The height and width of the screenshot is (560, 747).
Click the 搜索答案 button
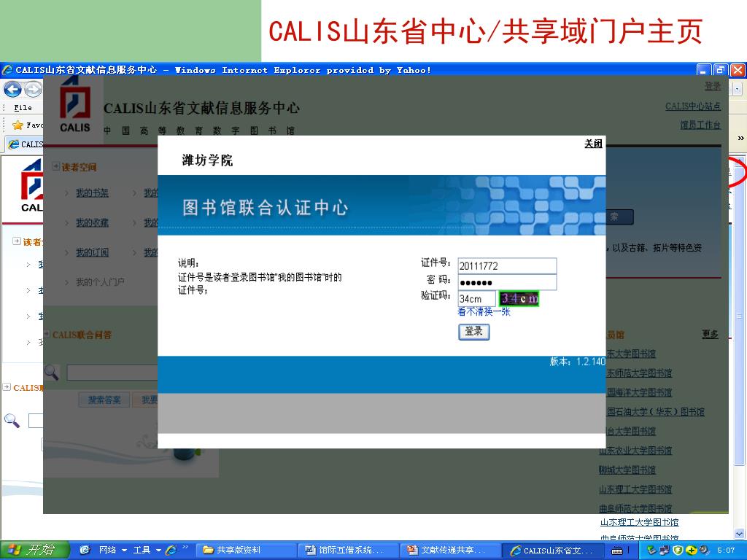tap(104, 400)
